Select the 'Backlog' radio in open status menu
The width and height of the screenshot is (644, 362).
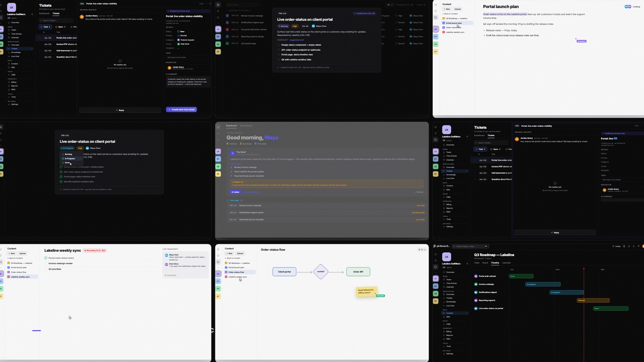(63, 154)
